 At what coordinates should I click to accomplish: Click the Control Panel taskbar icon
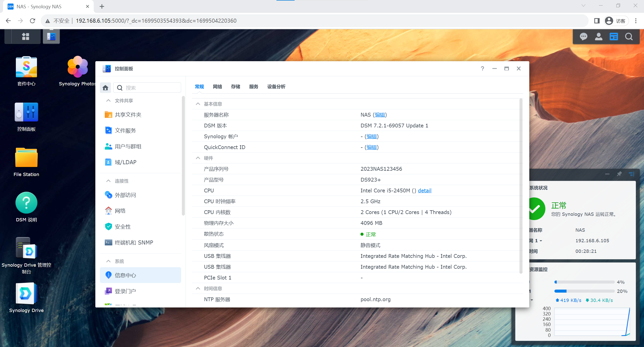[51, 37]
